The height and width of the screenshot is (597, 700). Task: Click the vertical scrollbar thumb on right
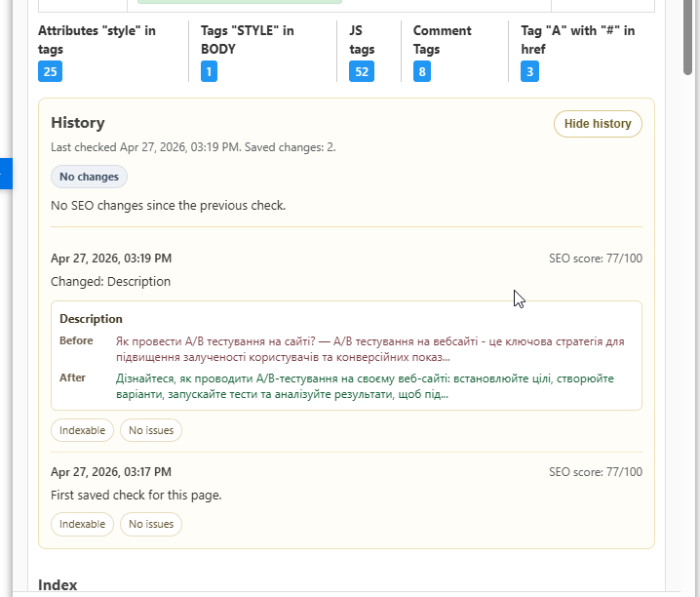pos(690,39)
